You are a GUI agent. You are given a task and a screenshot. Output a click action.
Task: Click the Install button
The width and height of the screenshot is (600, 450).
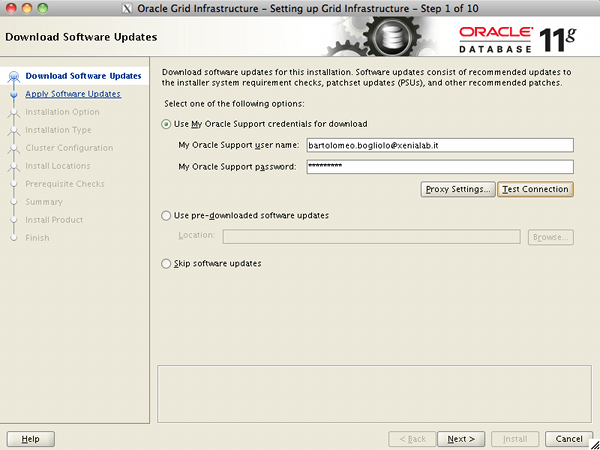point(515,439)
